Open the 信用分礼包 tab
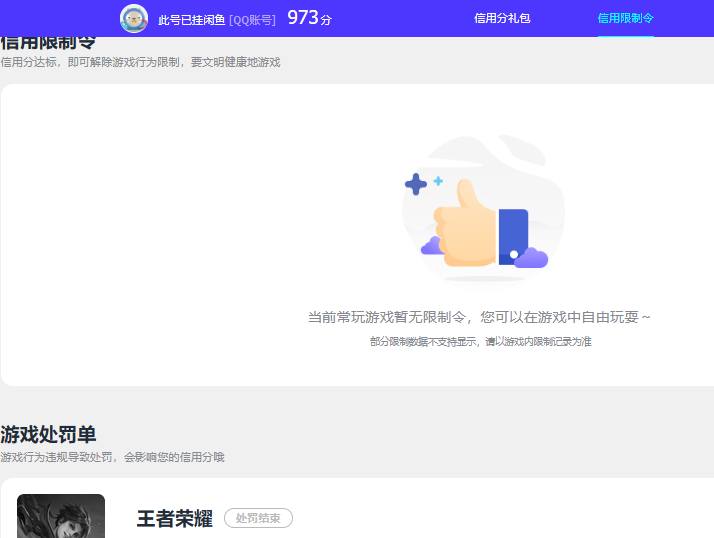This screenshot has width=714, height=538. click(x=502, y=18)
